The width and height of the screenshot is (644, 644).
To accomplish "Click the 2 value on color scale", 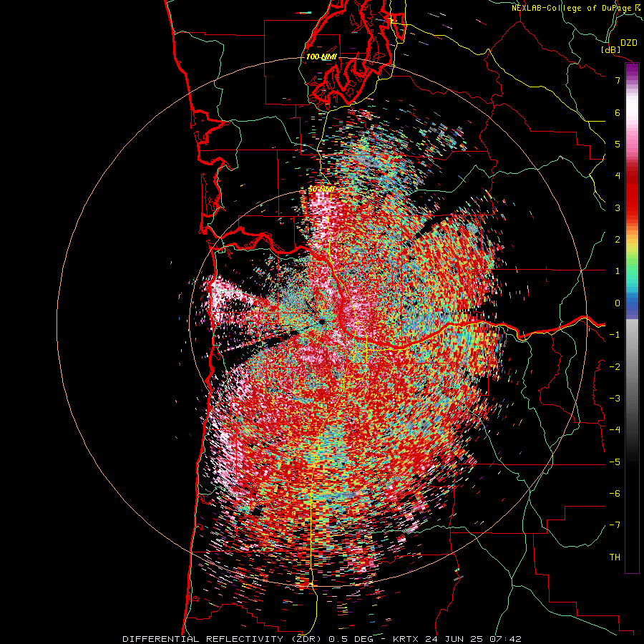I will (618, 240).
